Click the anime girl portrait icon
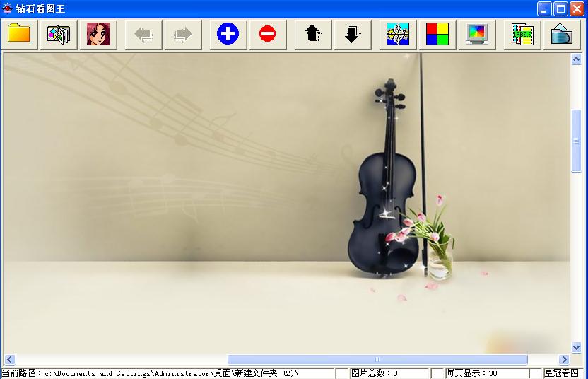The image size is (588, 379). (x=98, y=34)
